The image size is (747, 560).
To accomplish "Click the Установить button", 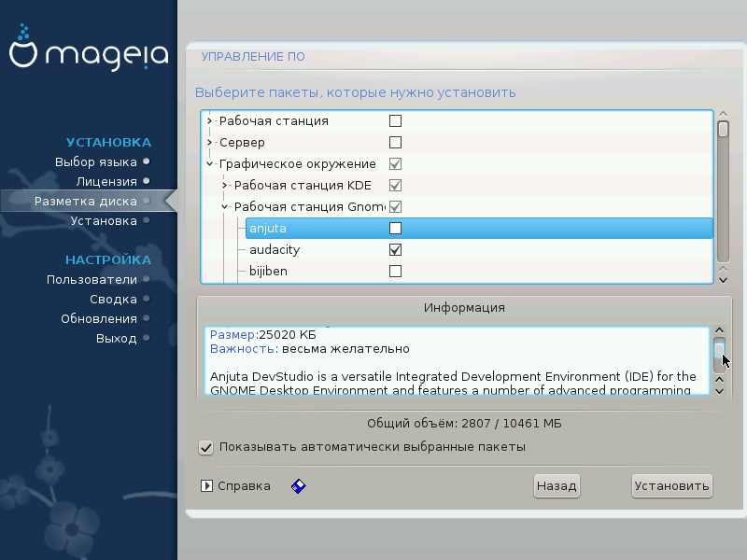I will (671, 486).
